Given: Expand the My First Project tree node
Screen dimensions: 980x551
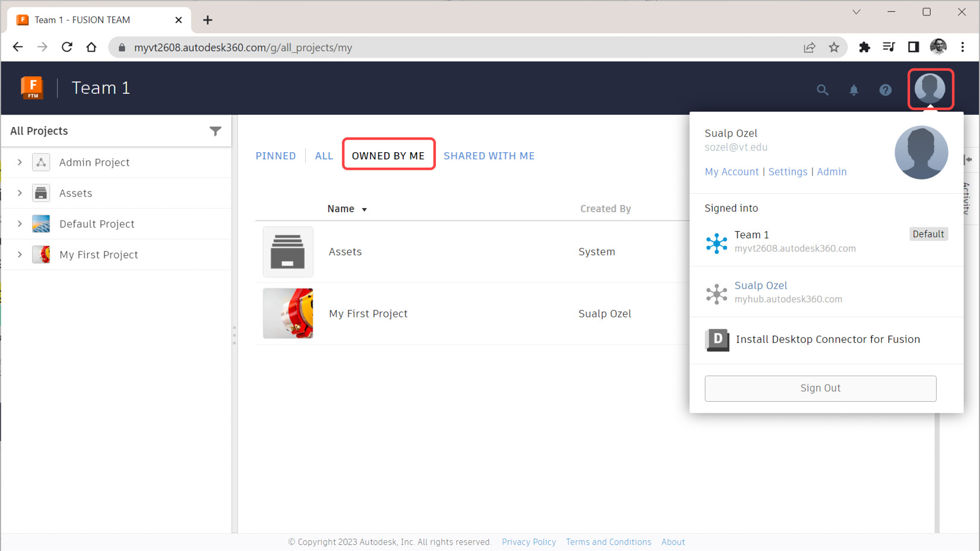Looking at the screenshot, I should (20, 254).
